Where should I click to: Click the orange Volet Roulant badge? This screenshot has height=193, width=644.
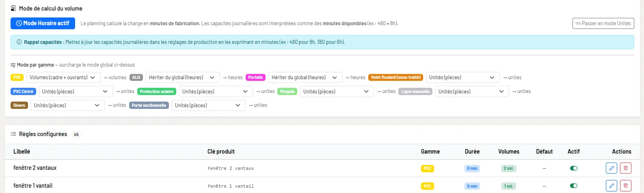pyautogui.click(x=395, y=77)
